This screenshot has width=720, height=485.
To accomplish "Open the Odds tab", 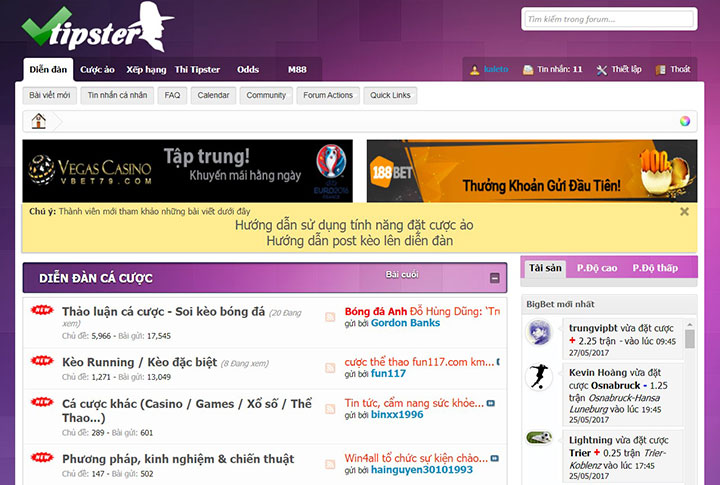I will (x=248, y=70).
